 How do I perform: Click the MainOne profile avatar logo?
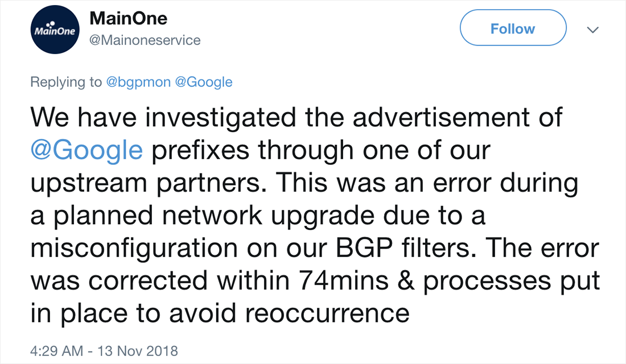[56, 31]
